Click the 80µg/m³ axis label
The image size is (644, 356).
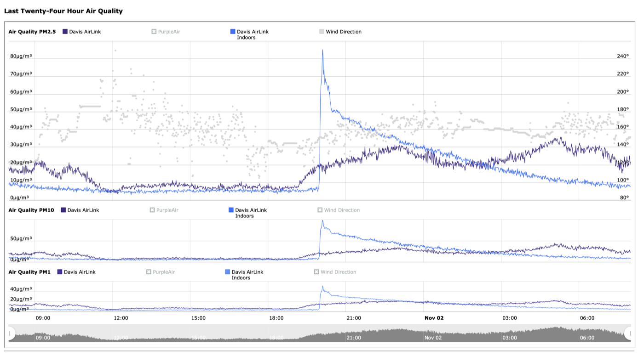click(21, 56)
